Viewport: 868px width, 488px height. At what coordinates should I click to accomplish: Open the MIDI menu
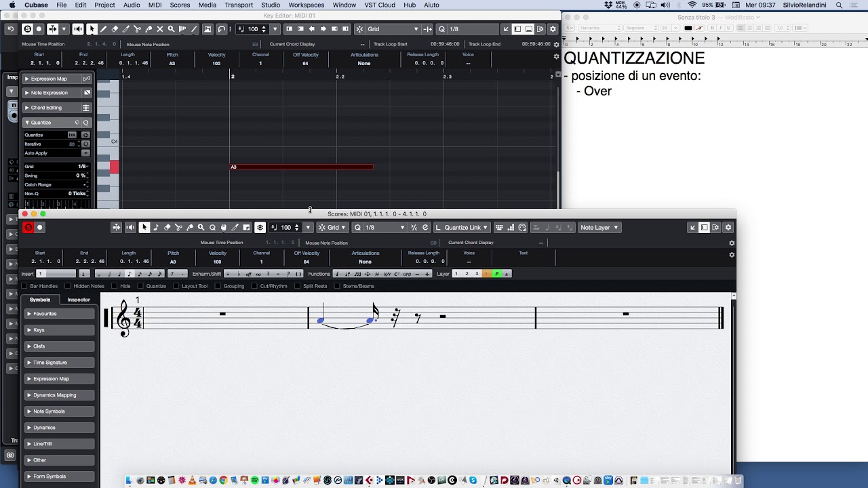coord(155,5)
